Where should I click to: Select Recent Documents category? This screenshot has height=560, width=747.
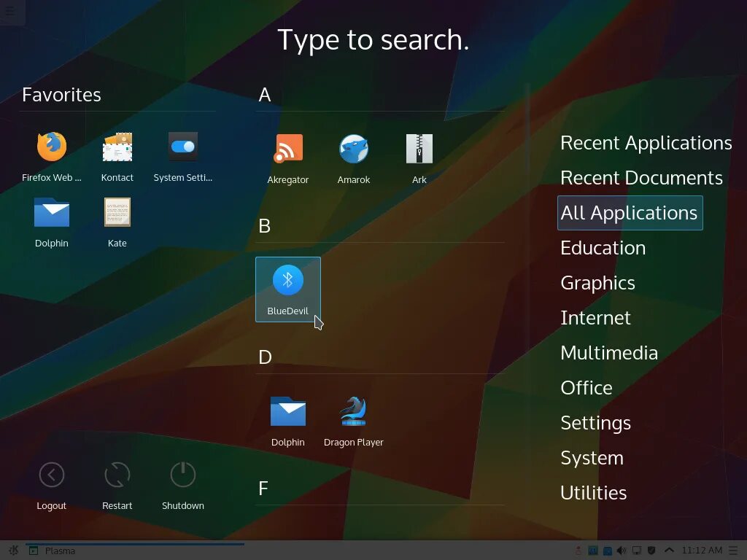[641, 178]
